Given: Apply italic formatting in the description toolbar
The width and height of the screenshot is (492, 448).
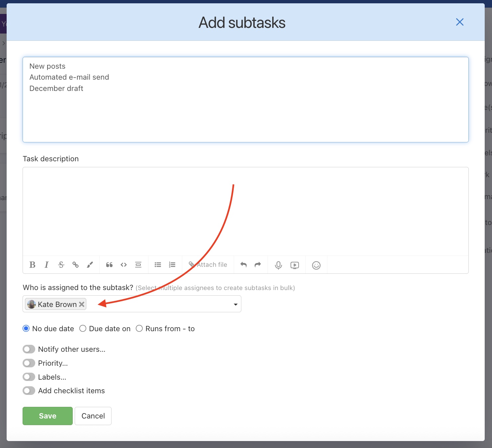Looking at the screenshot, I should pos(46,264).
